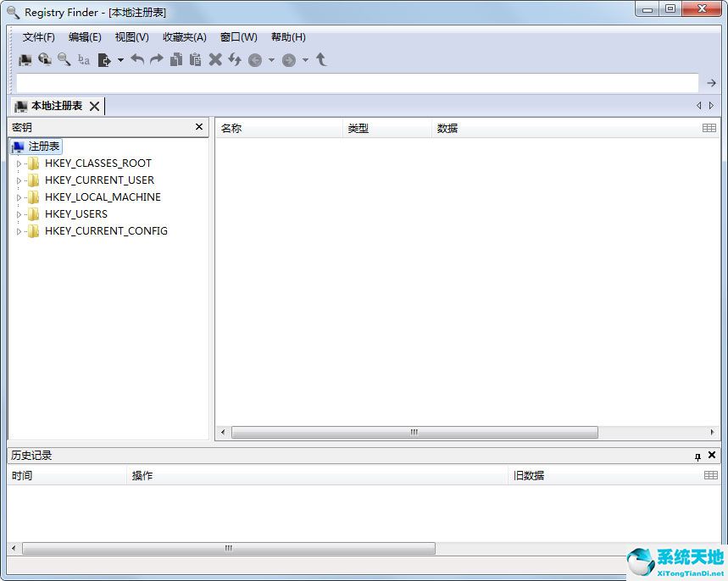Expand the HKEY_CLASSES_ROOT tree node
The width and height of the screenshot is (728, 581).
tap(19, 163)
